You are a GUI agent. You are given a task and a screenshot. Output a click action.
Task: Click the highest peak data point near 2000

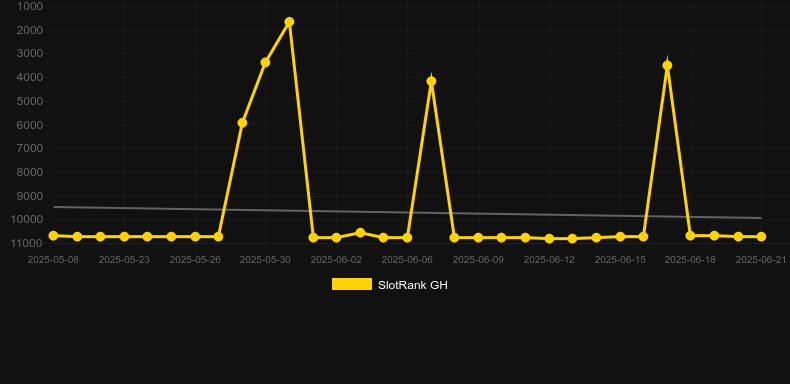pos(289,22)
